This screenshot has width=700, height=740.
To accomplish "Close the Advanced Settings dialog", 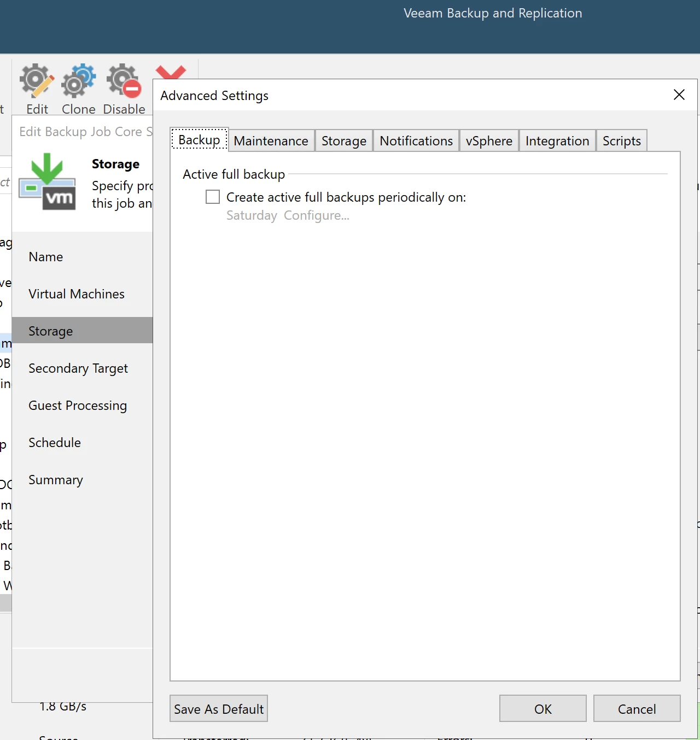I will [679, 95].
